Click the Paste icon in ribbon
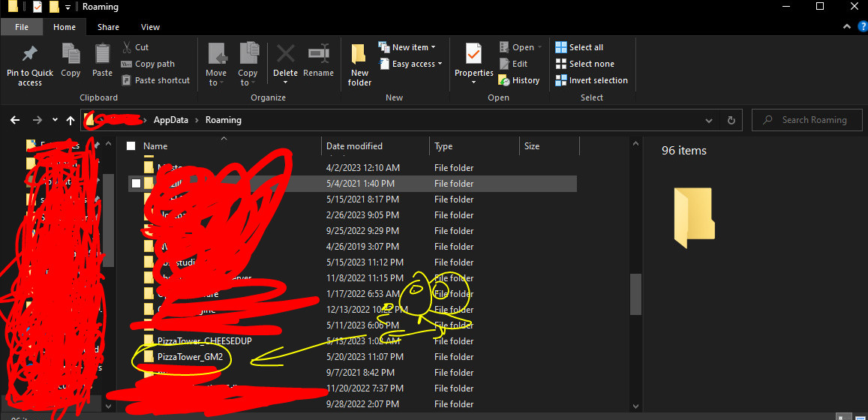 click(102, 55)
